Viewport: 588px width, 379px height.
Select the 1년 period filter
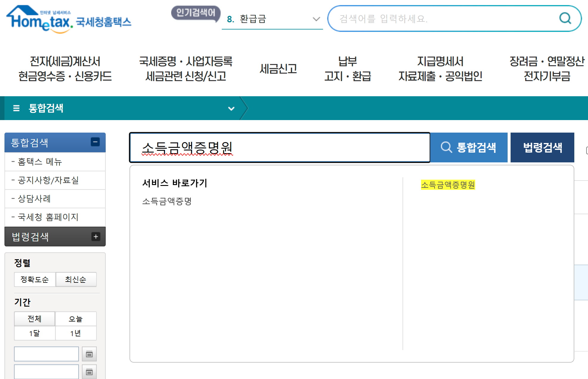click(76, 333)
